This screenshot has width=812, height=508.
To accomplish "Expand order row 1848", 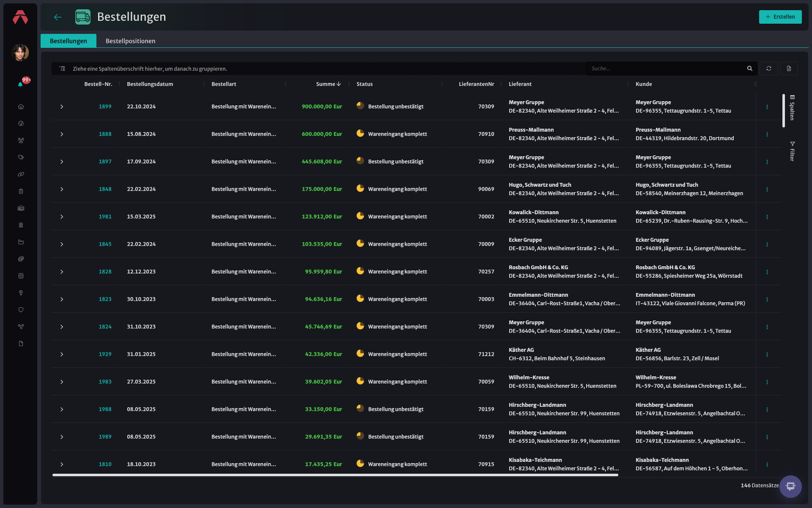I will [x=62, y=189].
